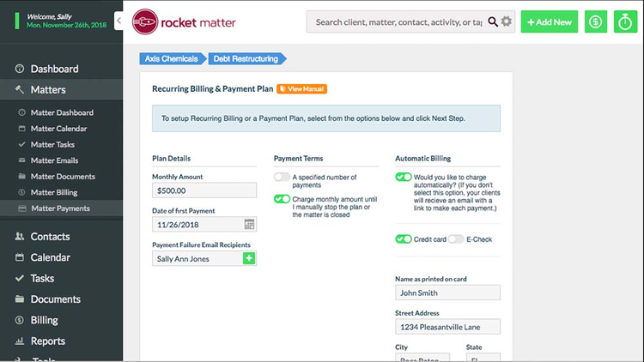Edit Name as printed on card field
The image size is (644, 362).
click(x=447, y=293)
